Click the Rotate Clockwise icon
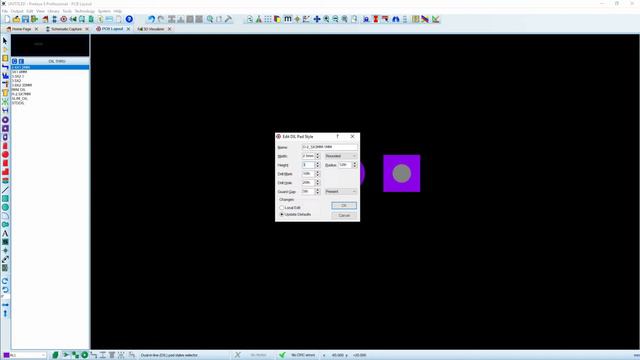 point(5,281)
